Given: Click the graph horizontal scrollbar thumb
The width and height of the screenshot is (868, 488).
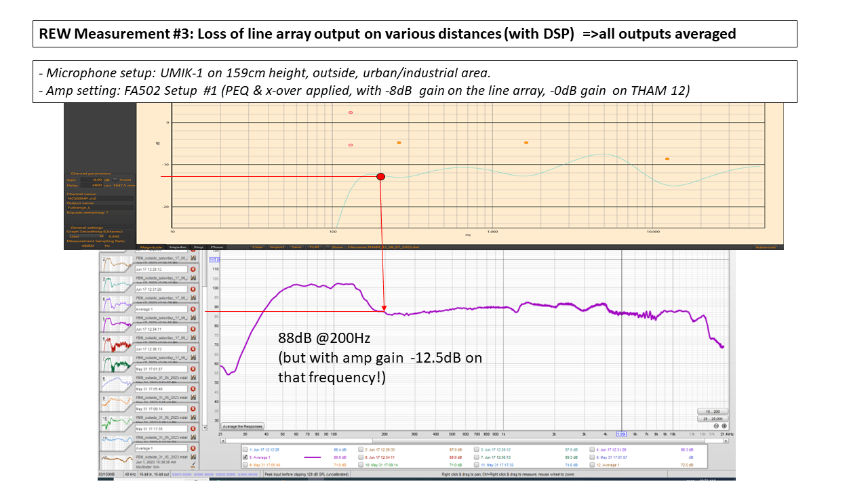Looking at the screenshot, I should (538, 441).
